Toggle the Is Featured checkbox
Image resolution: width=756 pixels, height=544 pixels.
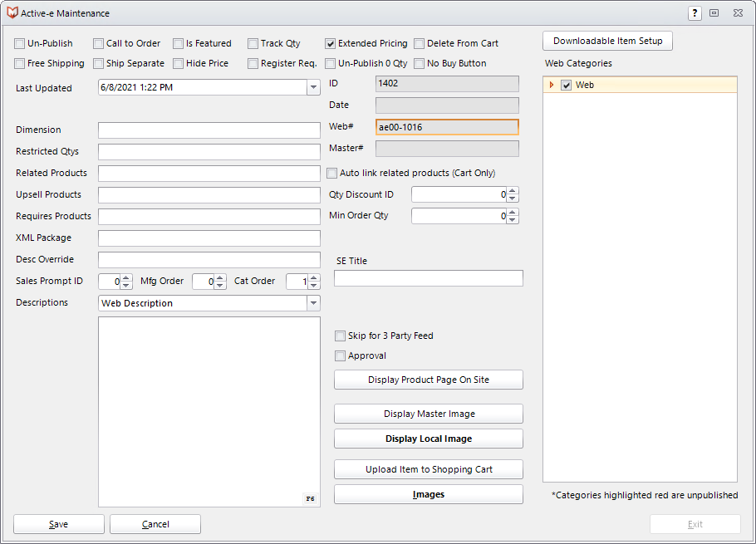[179, 43]
